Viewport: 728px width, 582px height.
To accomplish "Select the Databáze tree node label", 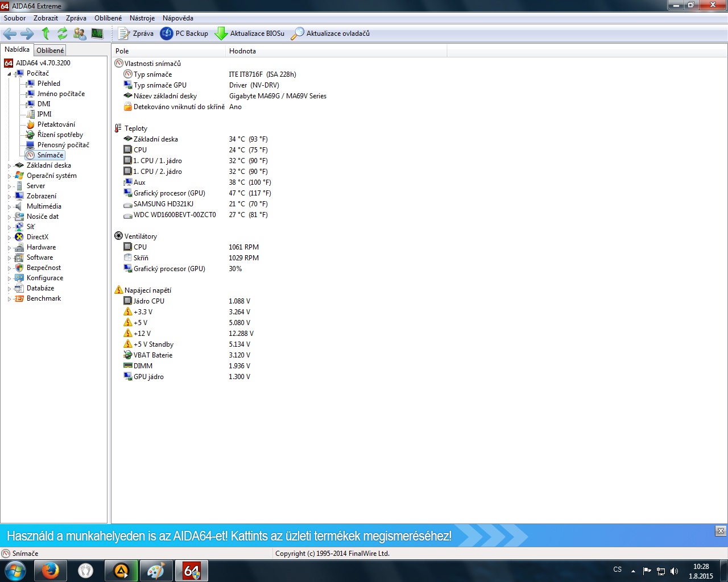I will click(40, 288).
